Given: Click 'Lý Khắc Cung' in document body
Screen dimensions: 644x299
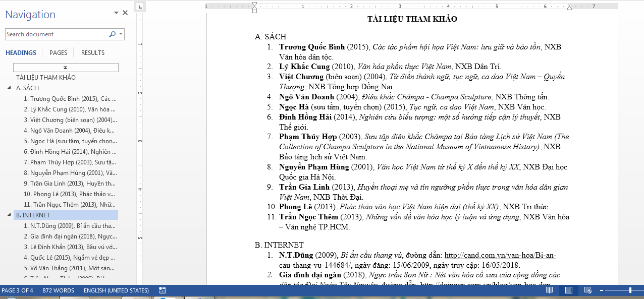Looking at the screenshot, I should point(304,67).
